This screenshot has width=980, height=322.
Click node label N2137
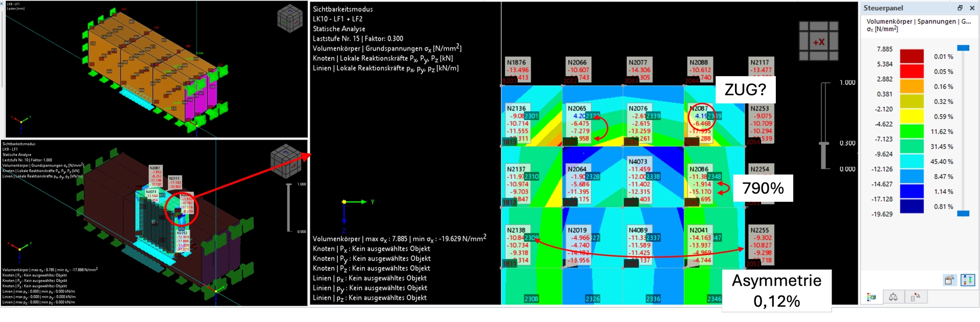click(516, 169)
